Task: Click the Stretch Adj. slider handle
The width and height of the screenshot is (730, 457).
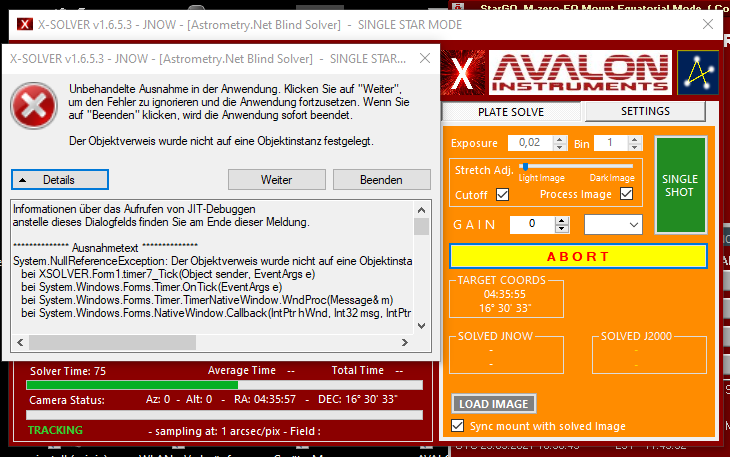Action: 525,167
